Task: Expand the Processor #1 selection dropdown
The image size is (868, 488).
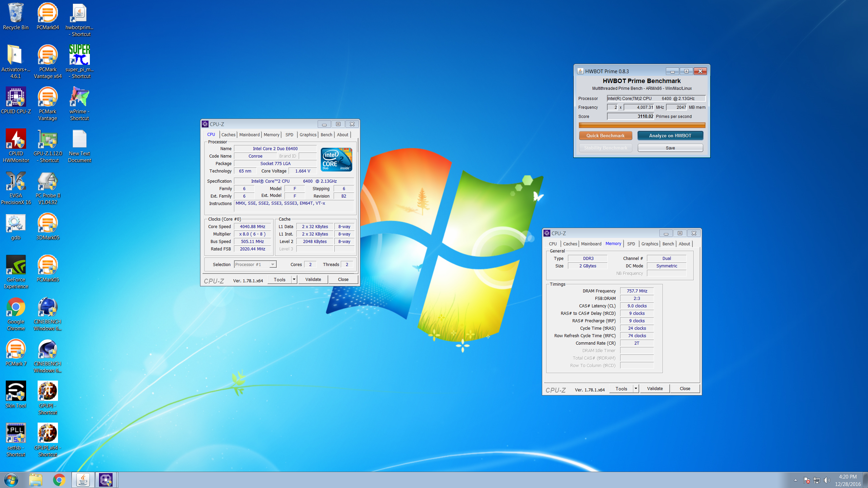Action: (273, 264)
